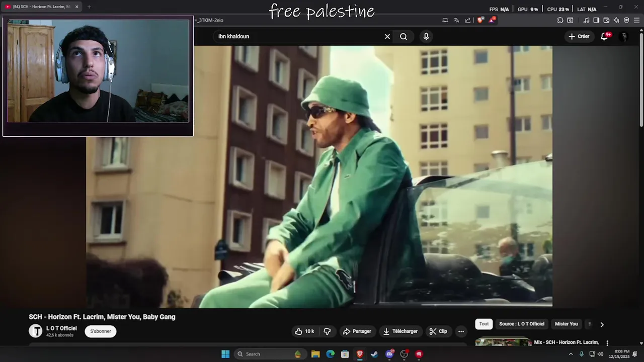This screenshot has width=644, height=362.
Task: Click the YouTube search magnifier button
Action: pos(404,36)
